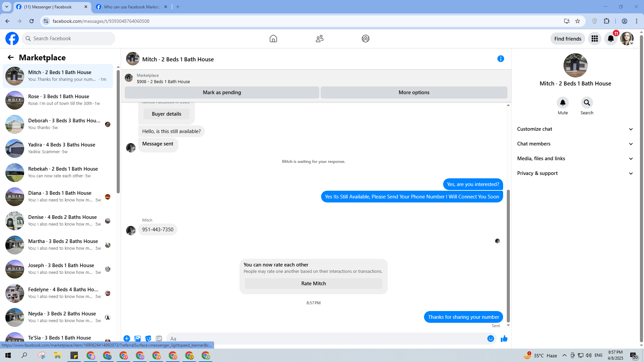644x362 pixels.
Task: Click the Rate Mitch button
Action: tap(313, 284)
